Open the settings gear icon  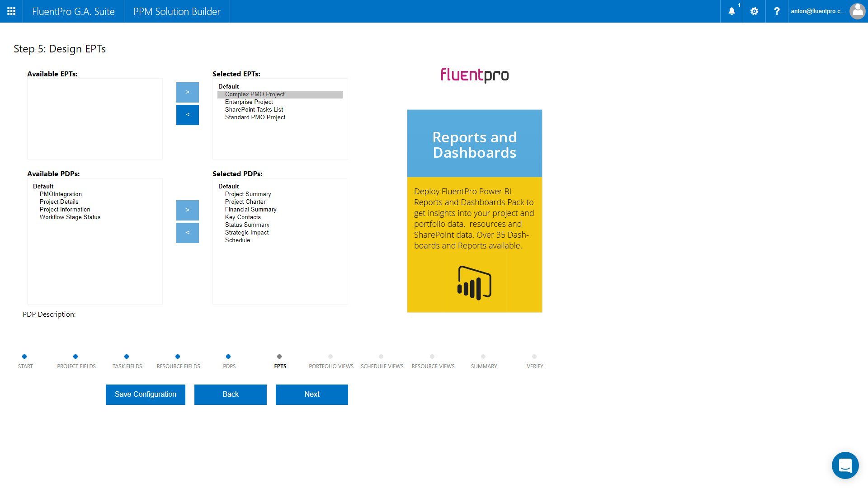[x=754, y=11]
